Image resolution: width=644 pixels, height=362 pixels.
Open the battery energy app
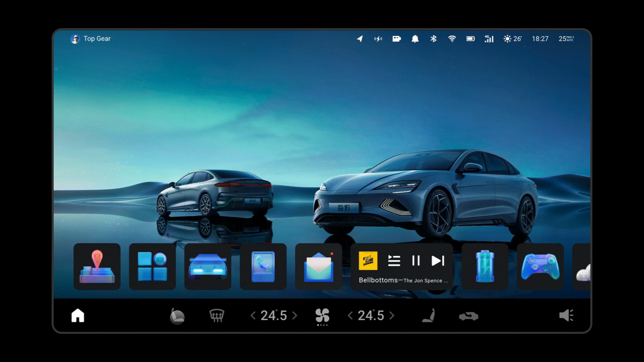tap(485, 266)
